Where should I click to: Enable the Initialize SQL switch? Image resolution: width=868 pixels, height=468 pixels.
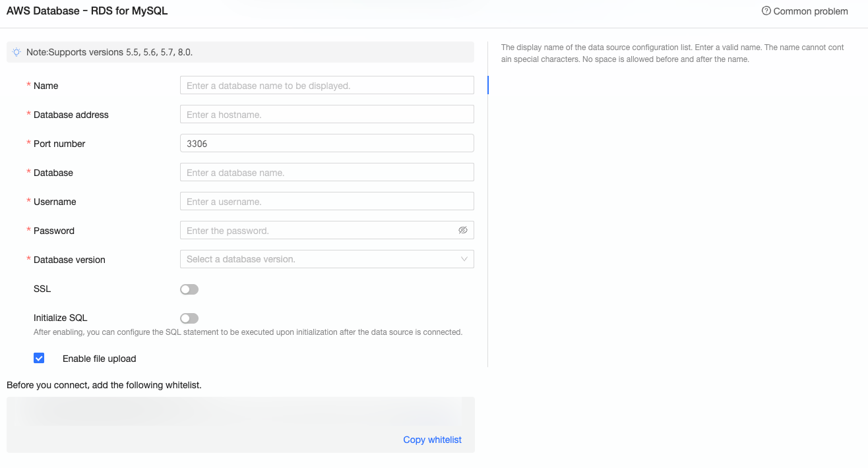click(189, 318)
